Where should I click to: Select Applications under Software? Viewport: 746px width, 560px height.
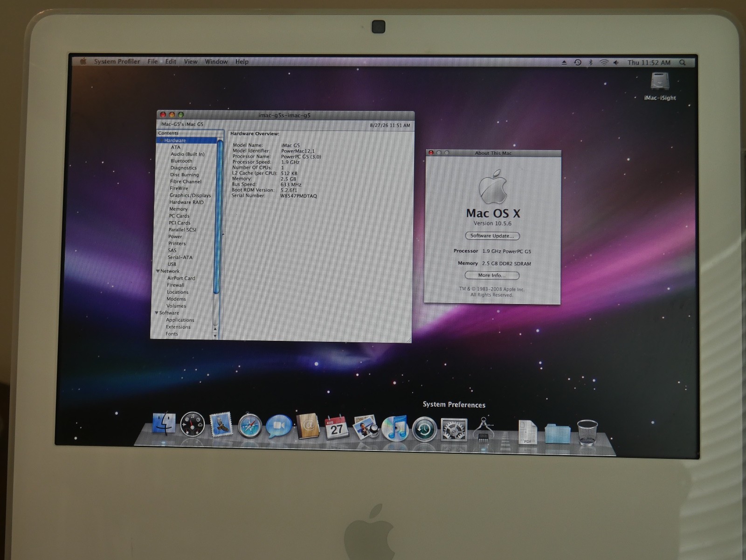click(x=180, y=320)
